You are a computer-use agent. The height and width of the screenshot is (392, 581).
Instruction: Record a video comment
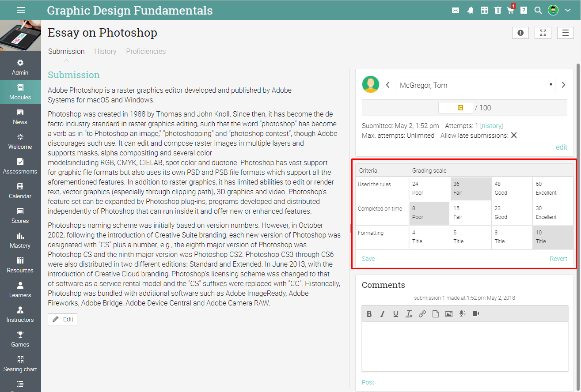pos(476,314)
